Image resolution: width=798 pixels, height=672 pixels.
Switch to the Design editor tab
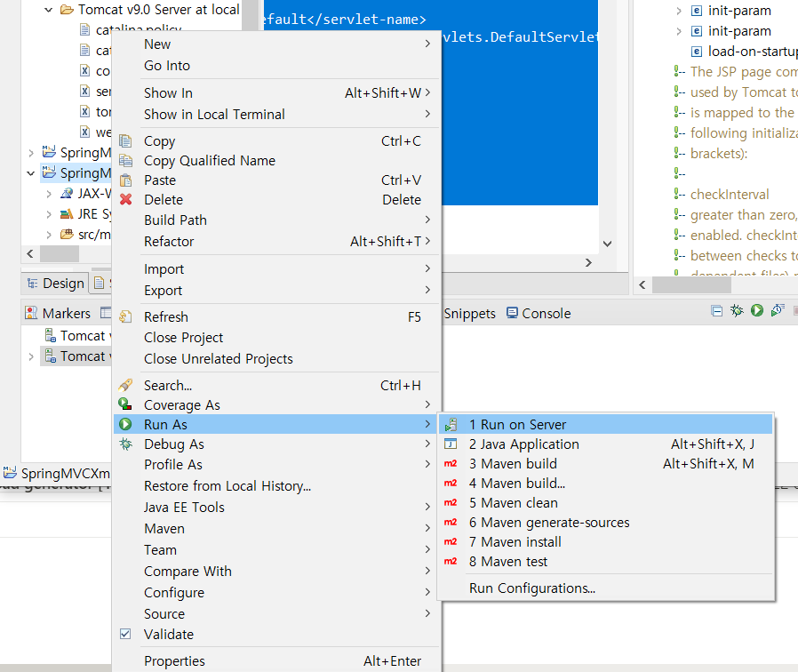coord(55,283)
